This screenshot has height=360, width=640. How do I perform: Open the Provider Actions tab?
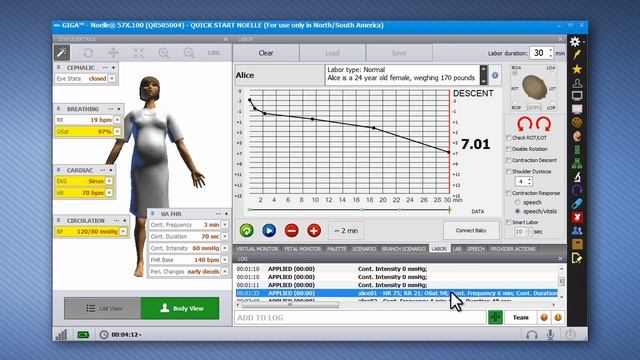[x=513, y=249]
